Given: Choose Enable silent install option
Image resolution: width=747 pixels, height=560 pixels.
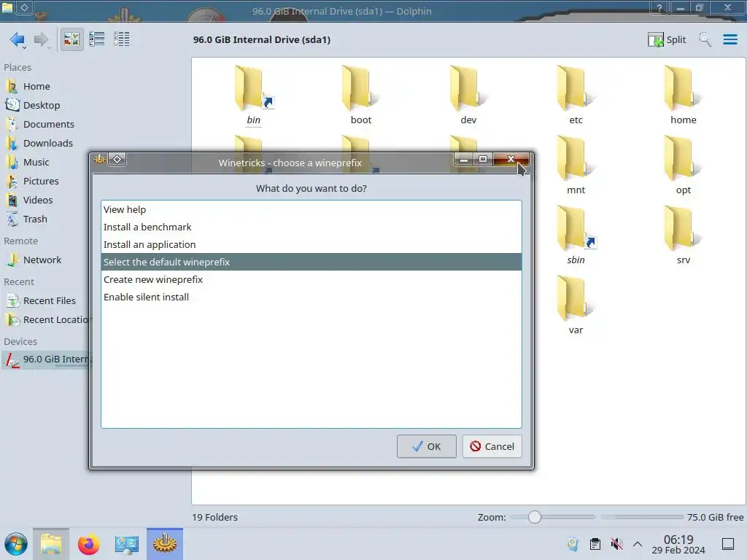Looking at the screenshot, I should [311, 297].
